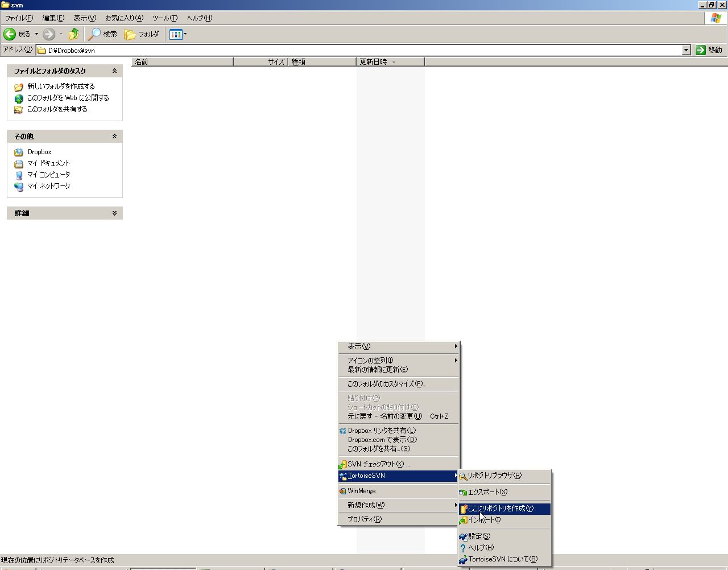Image resolution: width=728 pixels, height=570 pixels.
Task: Select プロパティ(R) in context menu
Action: [399, 519]
